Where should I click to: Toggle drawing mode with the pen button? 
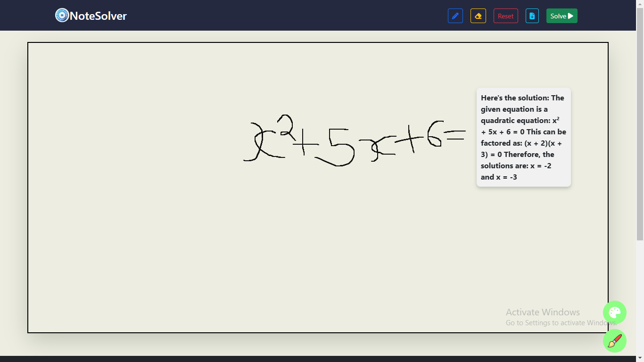pos(455,16)
